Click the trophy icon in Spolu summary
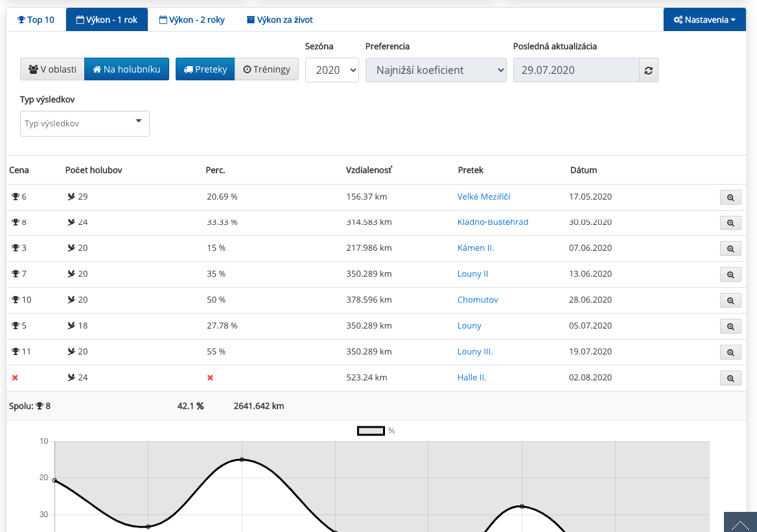 pos(40,406)
